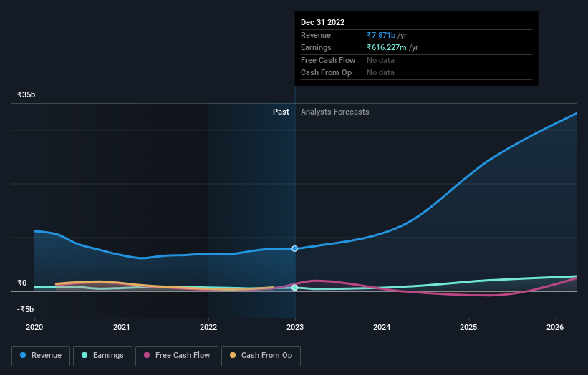
Task: Click the Revenue tooltip row label
Action: pos(316,35)
